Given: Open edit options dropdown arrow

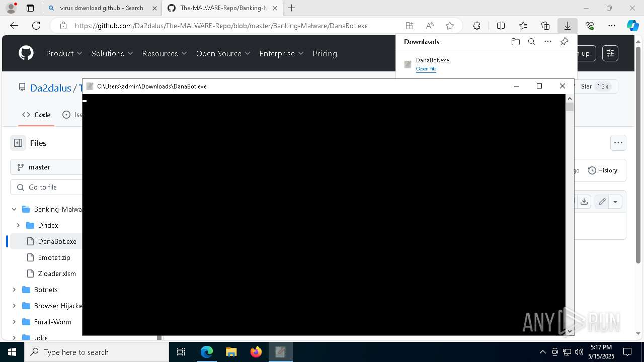Looking at the screenshot, I should coord(615,202).
